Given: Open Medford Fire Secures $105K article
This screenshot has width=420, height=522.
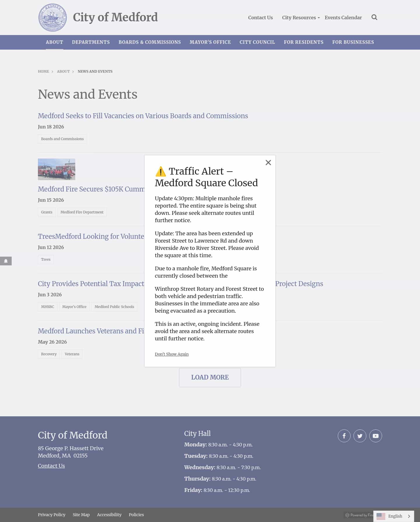Looking at the screenshot, I should (x=91, y=189).
